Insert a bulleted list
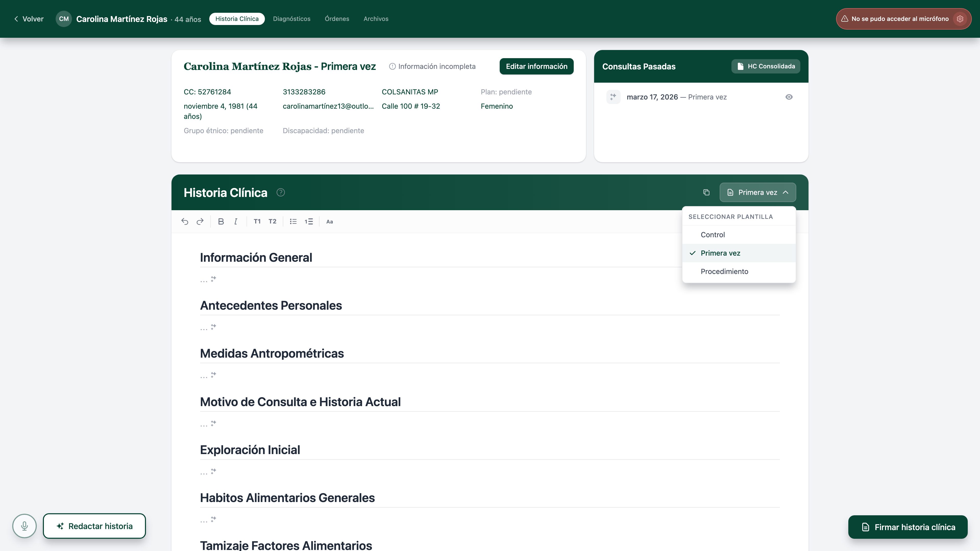980x551 pixels. tap(293, 221)
